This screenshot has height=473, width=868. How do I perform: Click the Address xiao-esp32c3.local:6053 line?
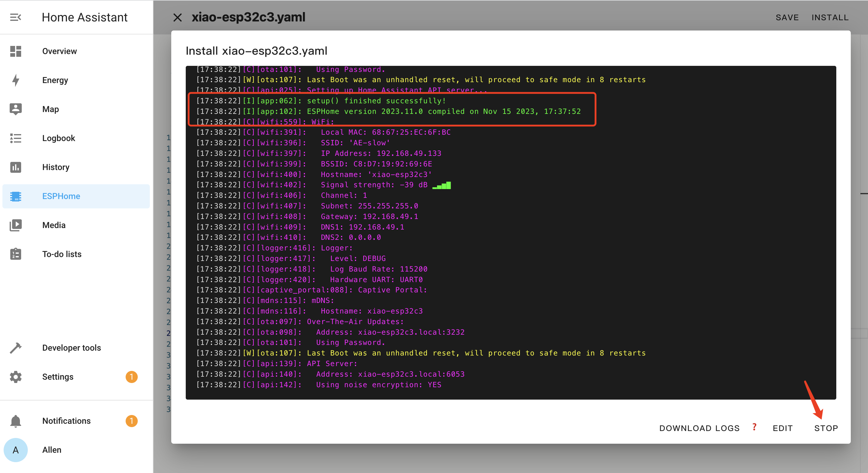click(330, 374)
